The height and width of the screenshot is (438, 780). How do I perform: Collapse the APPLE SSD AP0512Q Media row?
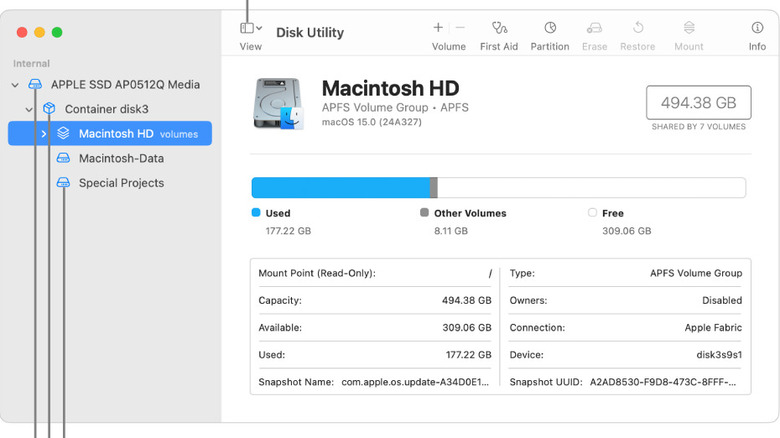pyautogui.click(x=15, y=85)
